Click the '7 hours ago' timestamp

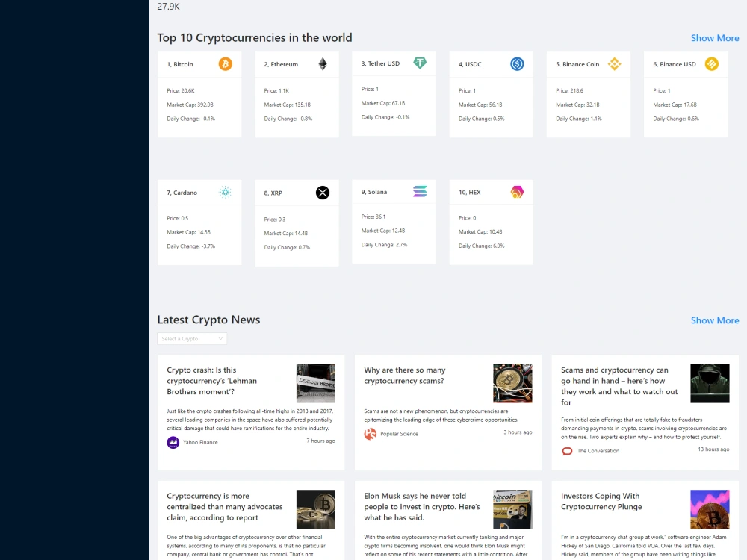tap(320, 441)
